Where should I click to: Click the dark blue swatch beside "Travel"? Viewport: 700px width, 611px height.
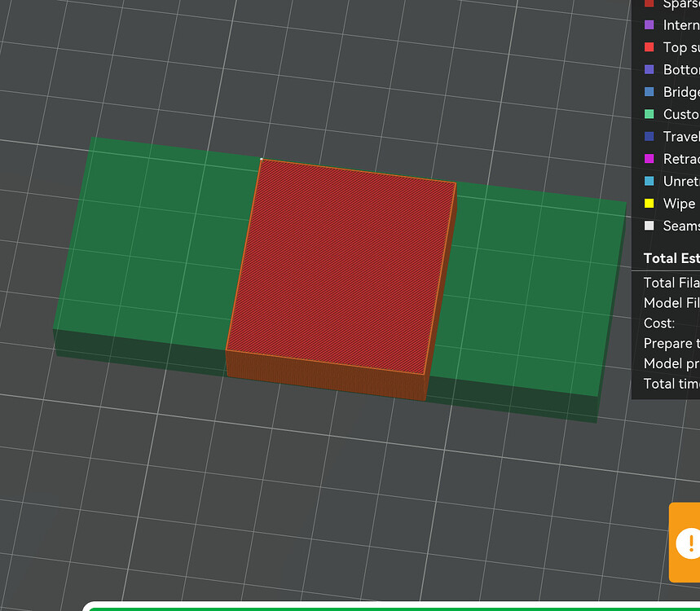[649, 137]
